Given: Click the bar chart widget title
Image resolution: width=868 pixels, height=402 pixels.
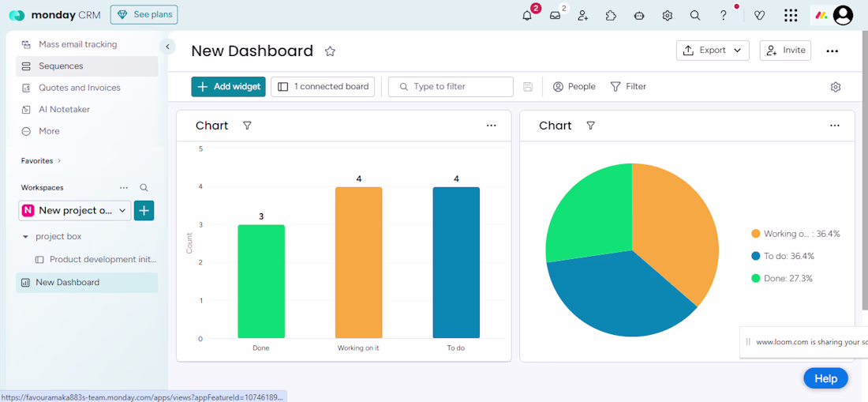Looking at the screenshot, I should [211, 126].
